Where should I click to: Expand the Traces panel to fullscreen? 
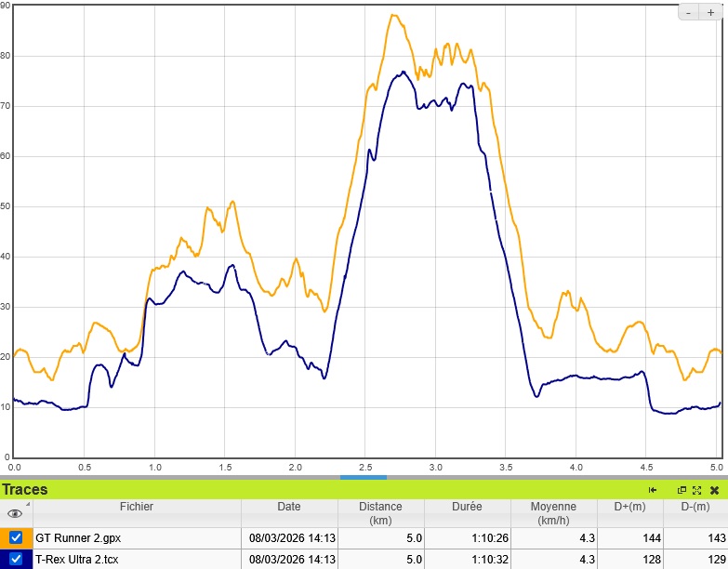[x=696, y=490]
